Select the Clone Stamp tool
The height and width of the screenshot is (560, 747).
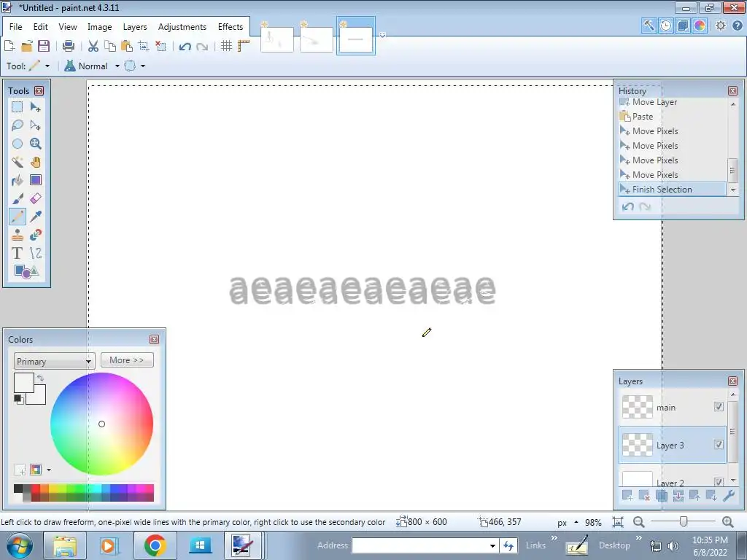coord(18,235)
